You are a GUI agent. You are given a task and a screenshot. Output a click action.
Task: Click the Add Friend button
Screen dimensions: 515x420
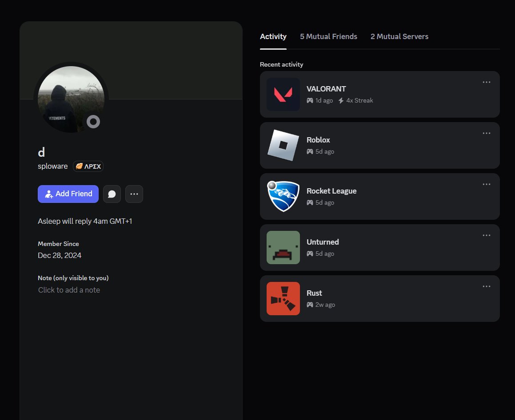tap(68, 194)
